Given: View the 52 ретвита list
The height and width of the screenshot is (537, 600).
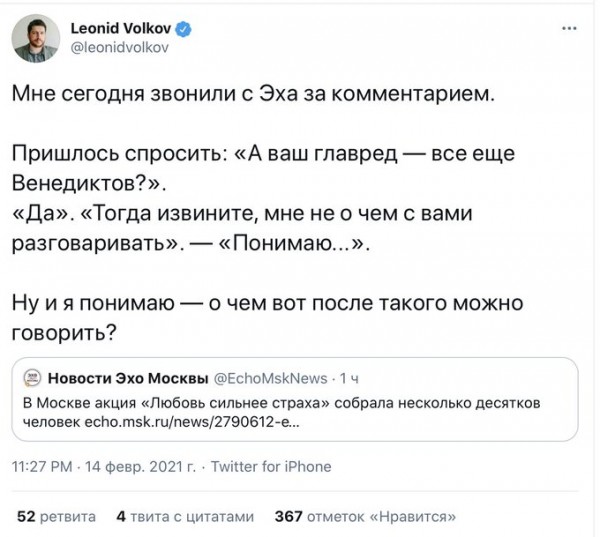Looking at the screenshot, I should coord(56,516).
